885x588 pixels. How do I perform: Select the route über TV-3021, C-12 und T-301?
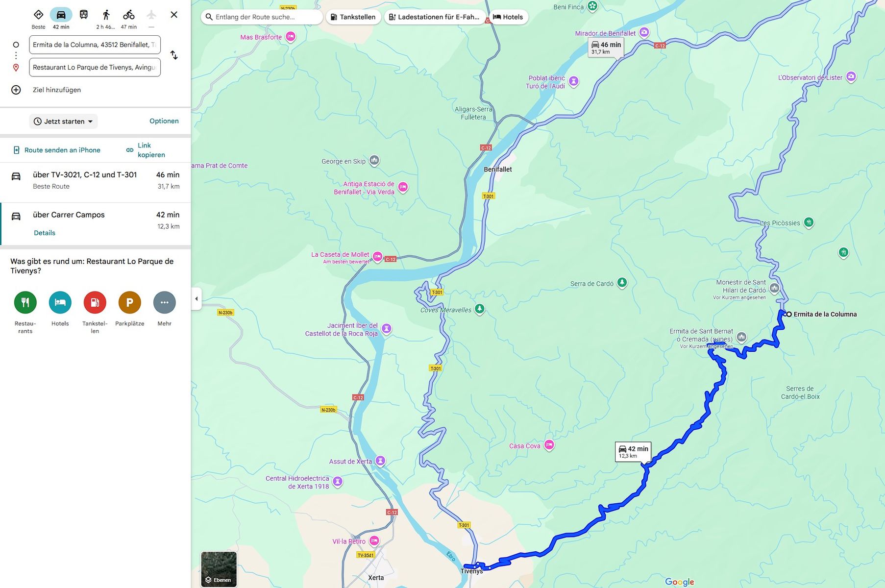[96, 180]
